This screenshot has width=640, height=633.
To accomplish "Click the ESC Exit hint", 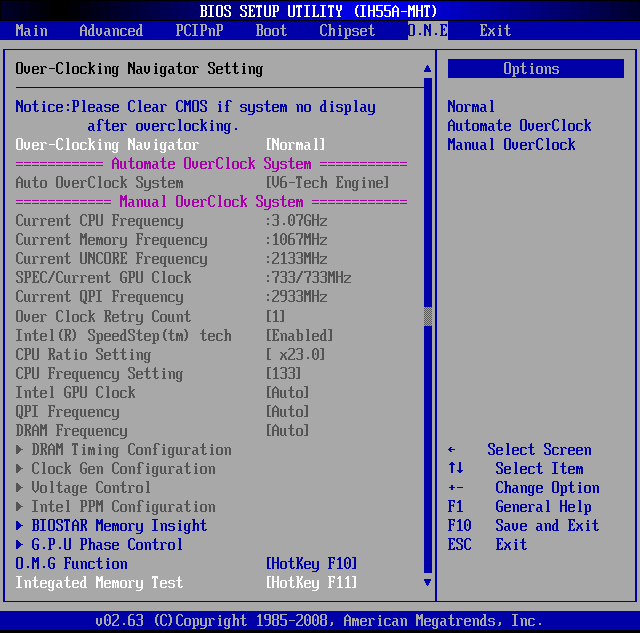I will 487,544.
